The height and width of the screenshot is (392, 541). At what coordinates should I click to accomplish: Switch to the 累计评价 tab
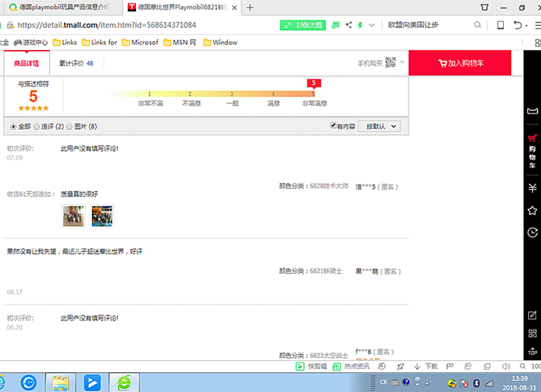pos(76,63)
